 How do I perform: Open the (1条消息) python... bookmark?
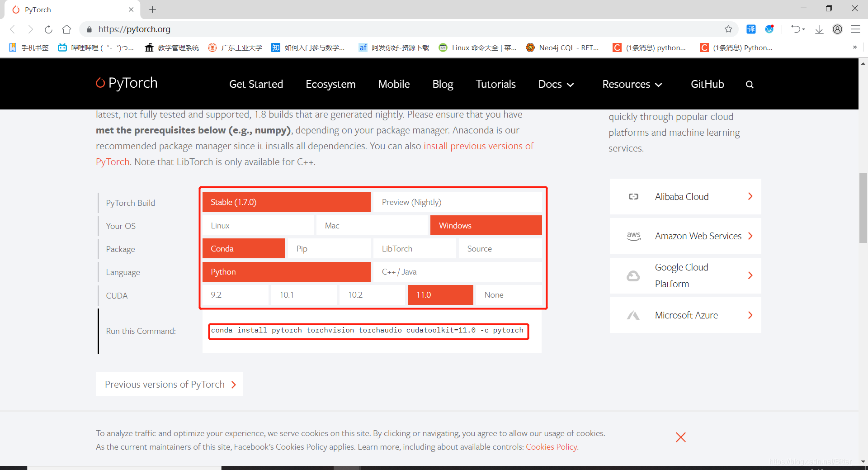click(649, 47)
